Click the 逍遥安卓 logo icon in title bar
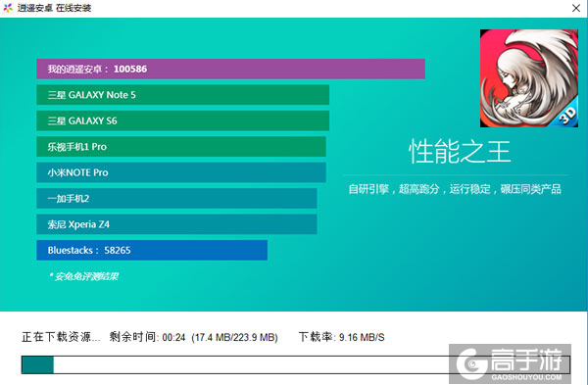Viewport: 588px width, 385px height. (8, 8)
